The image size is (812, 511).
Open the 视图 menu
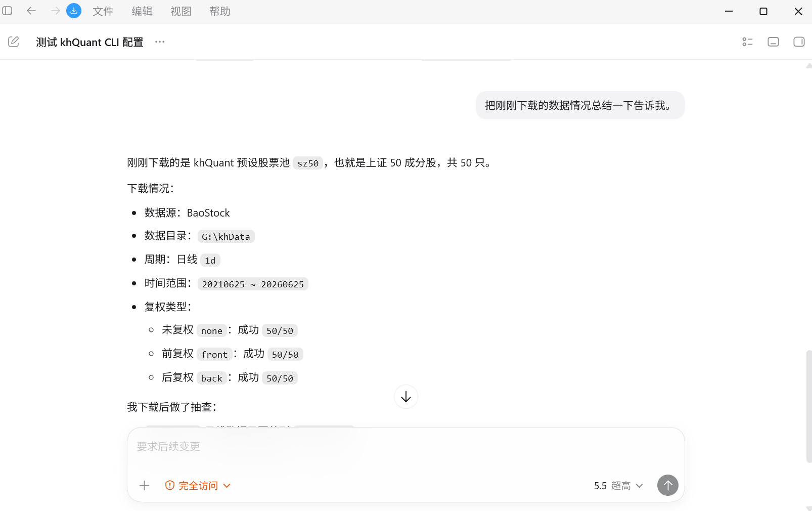pyautogui.click(x=181, y=11)
